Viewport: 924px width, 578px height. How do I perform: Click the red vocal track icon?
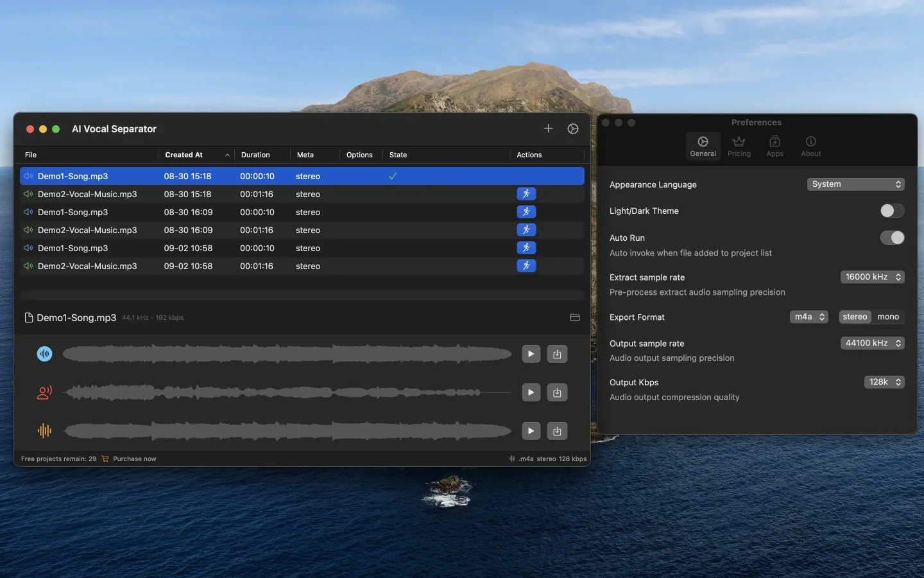pyautogui.click(x=44, y=392)
